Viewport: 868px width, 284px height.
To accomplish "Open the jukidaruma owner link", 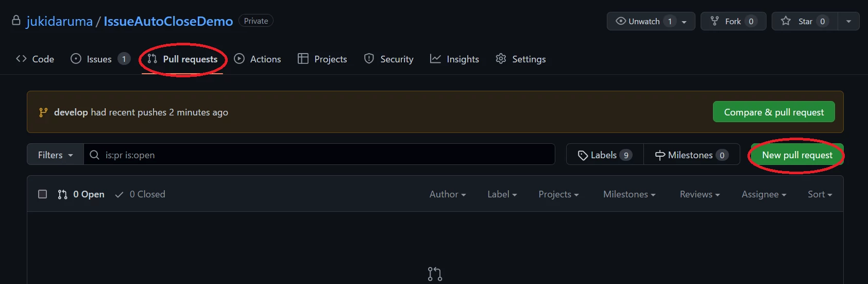I will pyautogui.click(x=59, y=21).
